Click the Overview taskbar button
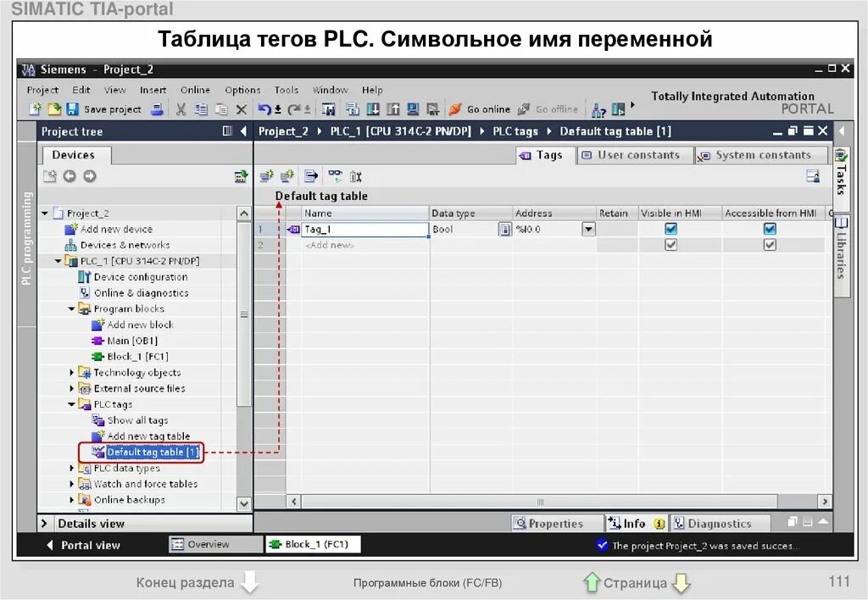 pyautogui.click(x=216, y=544)
